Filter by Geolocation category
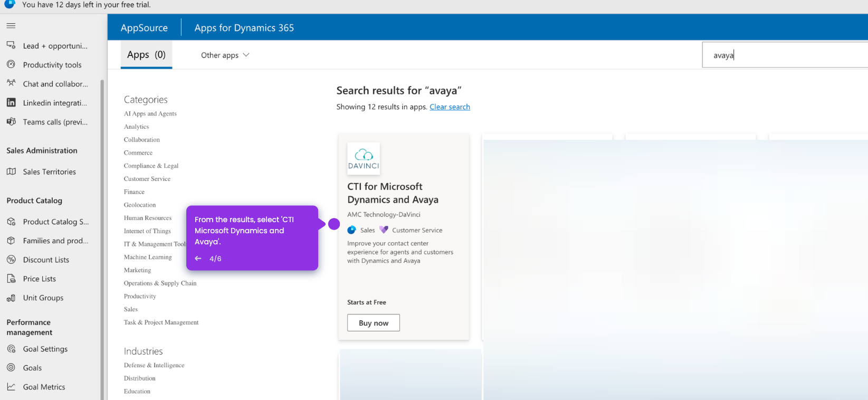 (140, 205)
